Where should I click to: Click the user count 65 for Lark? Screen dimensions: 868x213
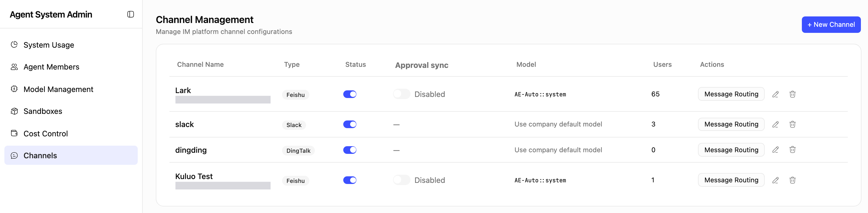click(655, 94)
